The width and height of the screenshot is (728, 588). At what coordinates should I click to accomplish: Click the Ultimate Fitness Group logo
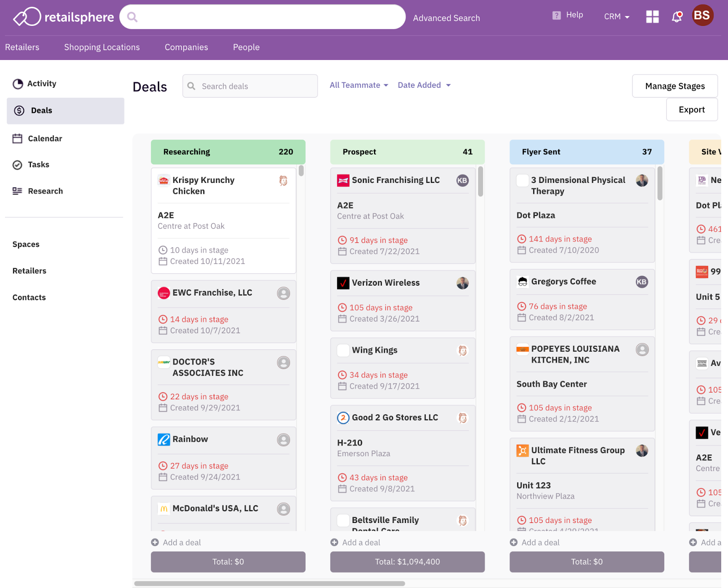(x=522, y=451)
